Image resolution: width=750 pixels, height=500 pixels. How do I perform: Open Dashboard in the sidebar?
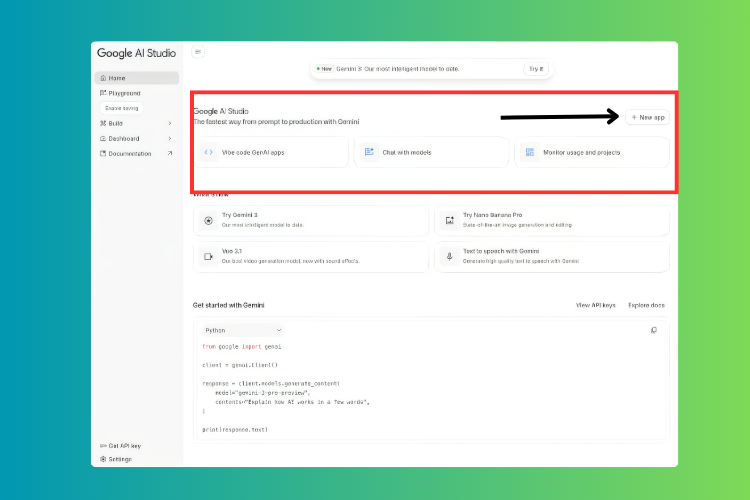point(136,139)
